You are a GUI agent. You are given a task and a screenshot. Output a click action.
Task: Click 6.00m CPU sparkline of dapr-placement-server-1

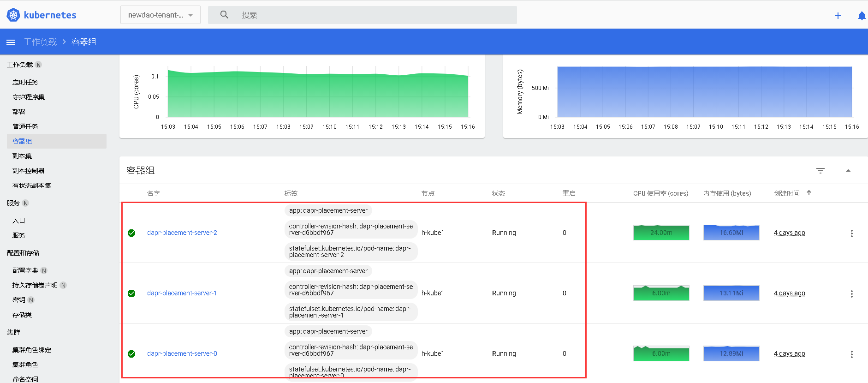[x=661, y=293]
